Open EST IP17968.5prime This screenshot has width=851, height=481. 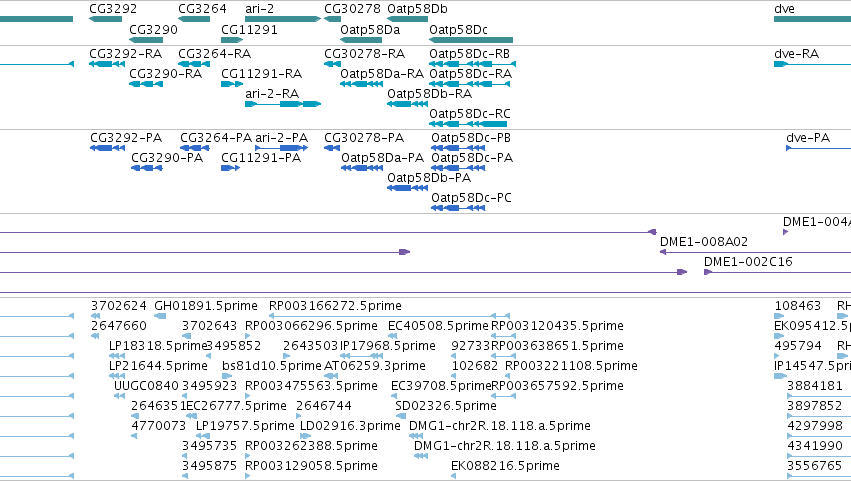(x=362, y=356)
